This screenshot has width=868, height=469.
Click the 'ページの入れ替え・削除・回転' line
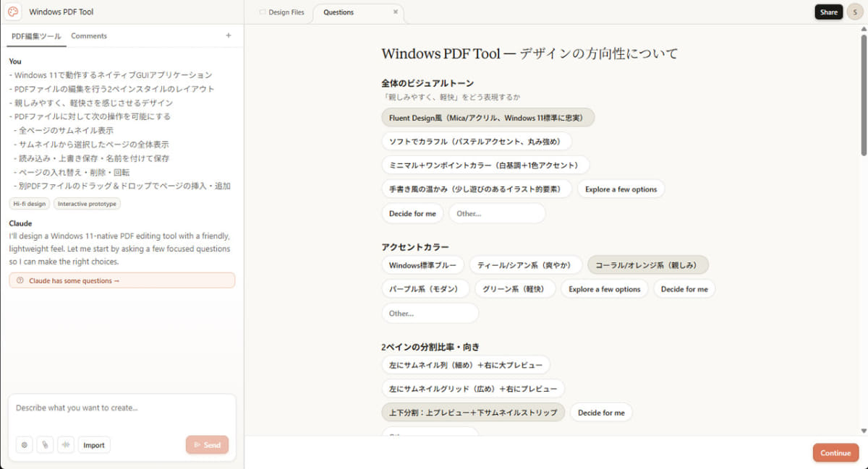click(x=75, y=172)
